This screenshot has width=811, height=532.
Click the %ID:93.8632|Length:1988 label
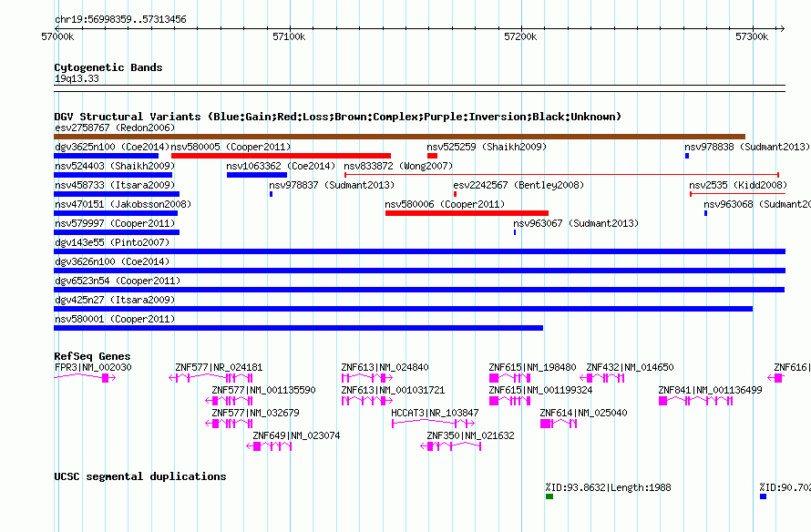click(x=609, y=487)
